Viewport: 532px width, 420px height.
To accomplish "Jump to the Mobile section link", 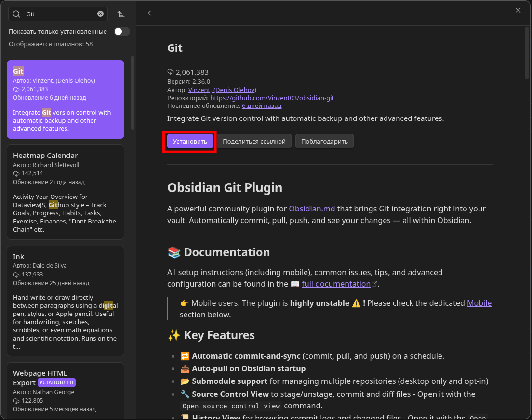I will click(x=479, y=303).
